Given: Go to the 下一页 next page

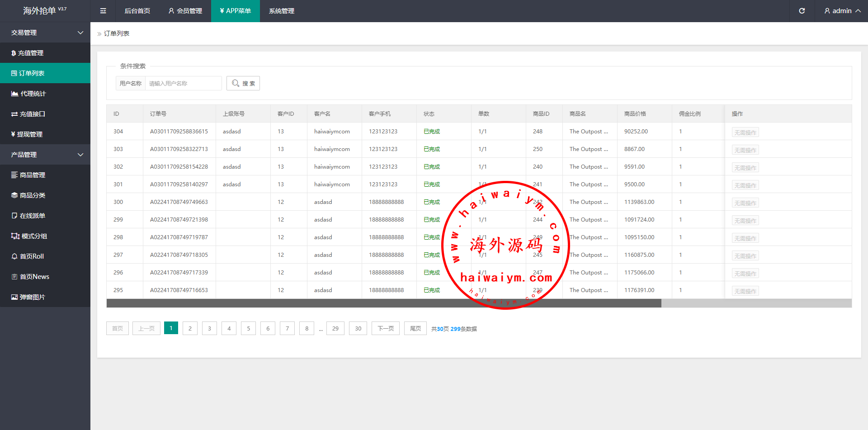Looking at the screenshot, I should click(x=385, y=329).
